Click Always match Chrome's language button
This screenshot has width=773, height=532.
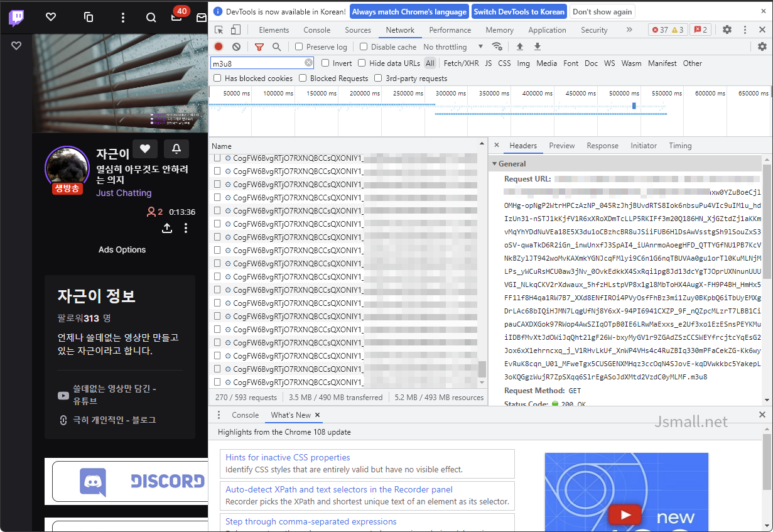point(409,11)
